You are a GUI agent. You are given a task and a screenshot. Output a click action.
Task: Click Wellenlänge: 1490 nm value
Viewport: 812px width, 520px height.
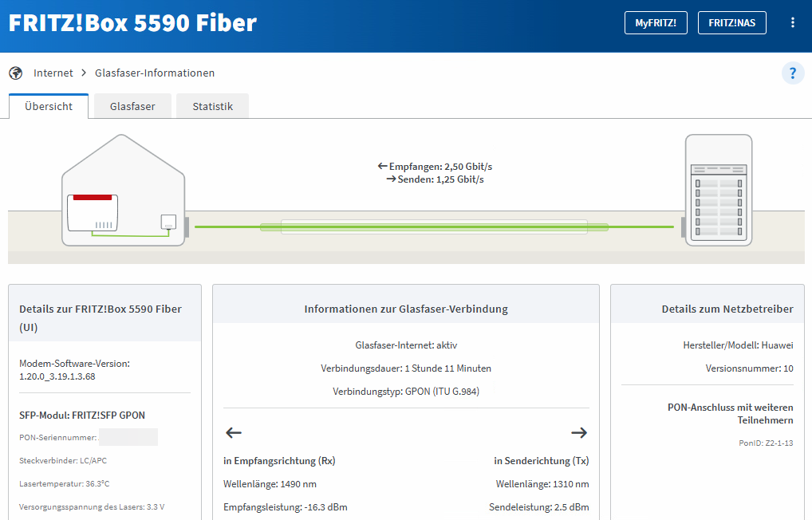270,484
